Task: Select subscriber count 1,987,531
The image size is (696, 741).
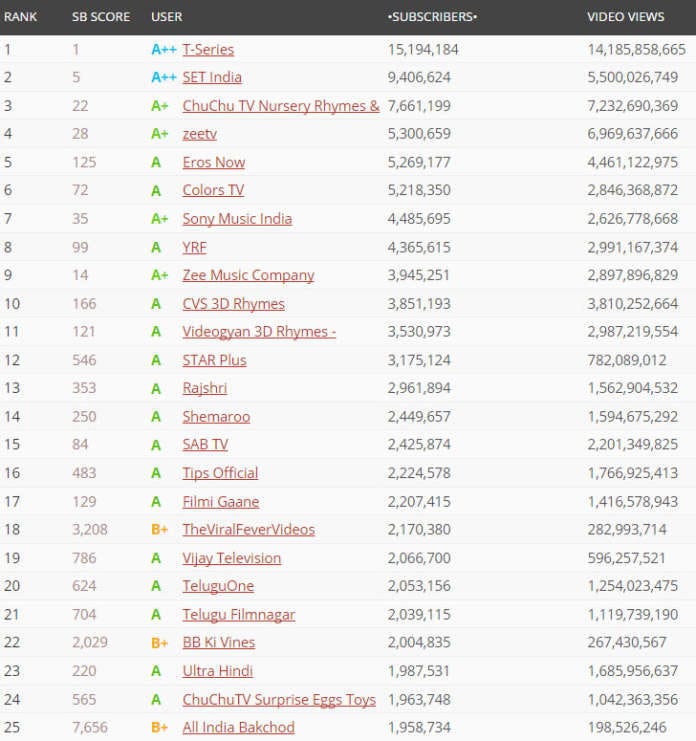Action: [419, 671]
